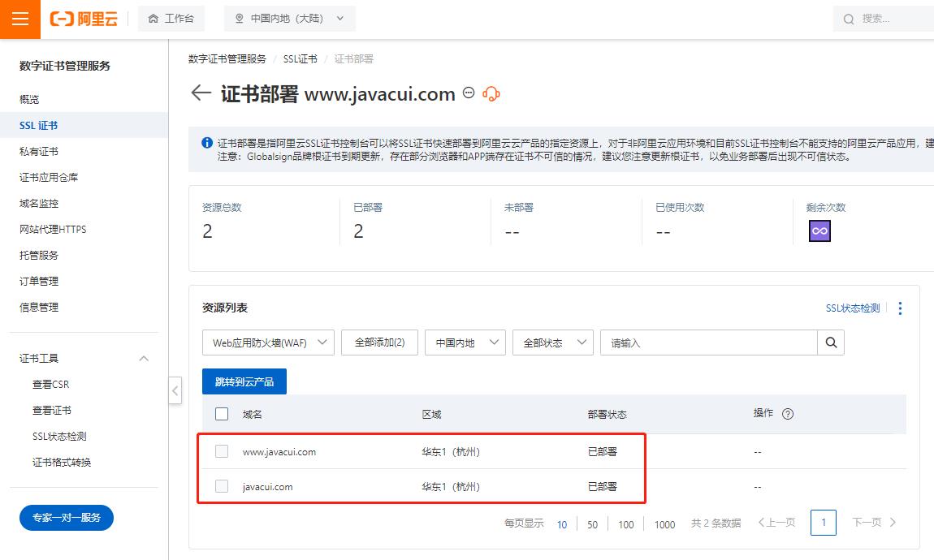This screenshot has width=934, height=560.
Task: Open the hamburger navigation menu
Action: 20,19
